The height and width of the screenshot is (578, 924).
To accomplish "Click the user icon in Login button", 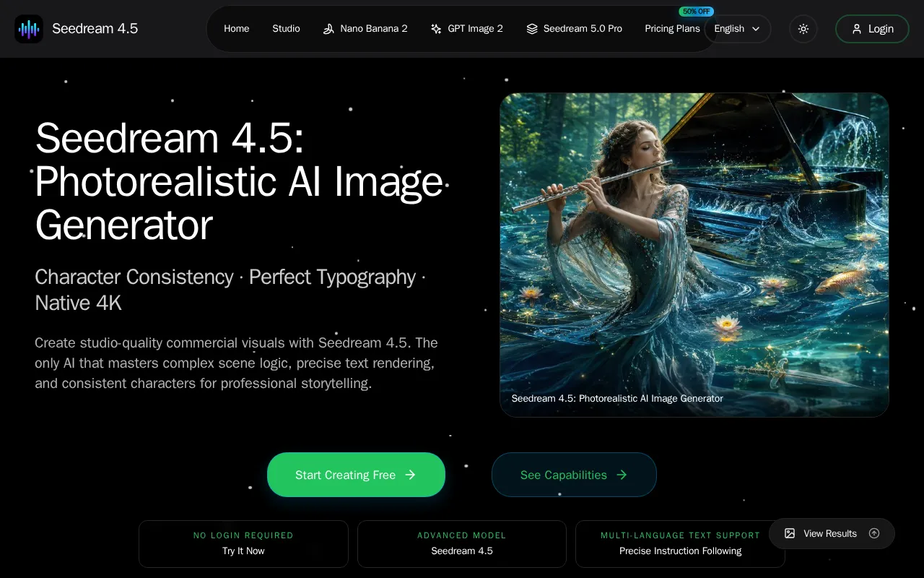I will click(857, 29).
